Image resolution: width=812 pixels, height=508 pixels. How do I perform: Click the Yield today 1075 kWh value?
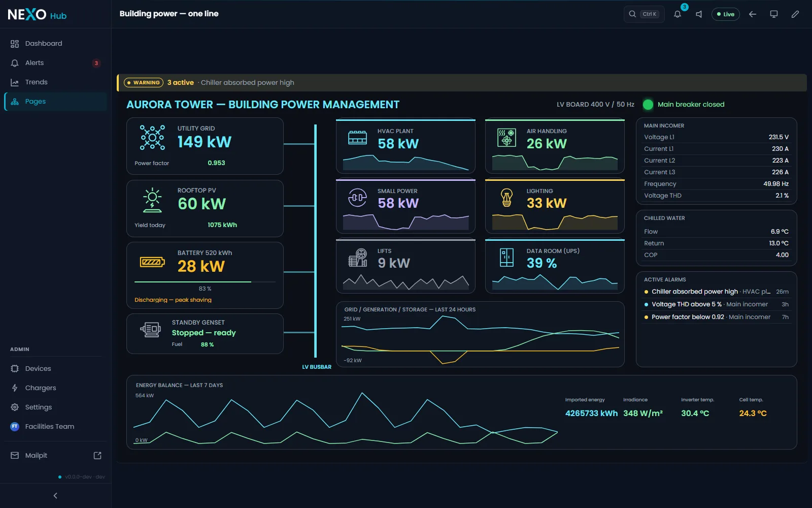(222, 225)
